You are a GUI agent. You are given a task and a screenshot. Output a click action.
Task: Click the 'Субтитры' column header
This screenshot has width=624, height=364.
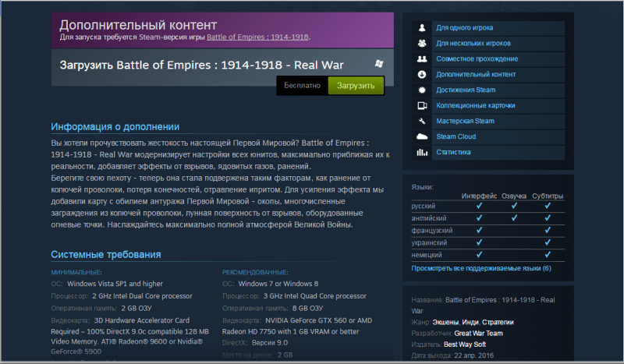click(548, 196)
